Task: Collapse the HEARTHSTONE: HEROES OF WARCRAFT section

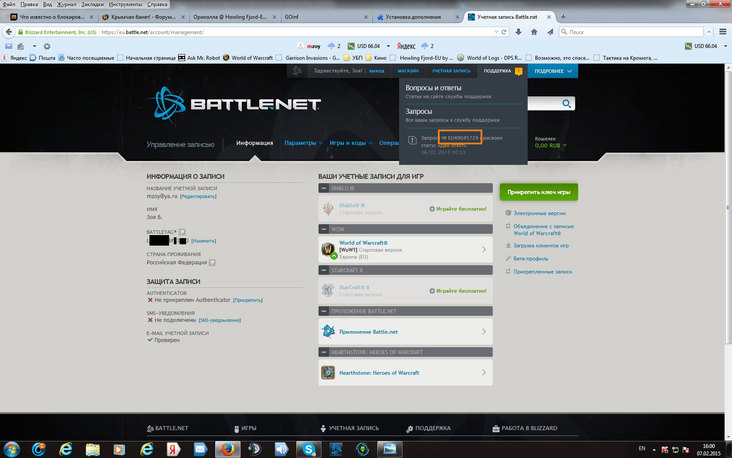Action: click(x=324, y=352)
